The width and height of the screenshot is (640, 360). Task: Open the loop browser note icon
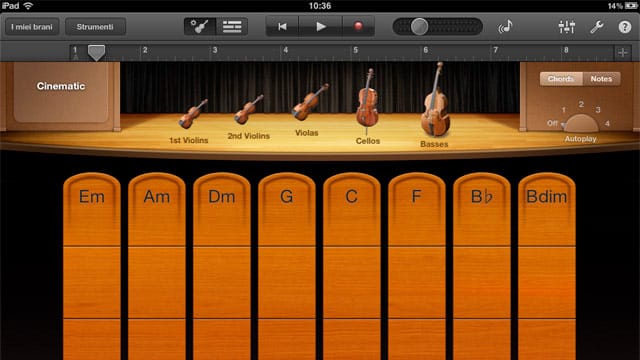click(505, 27)
